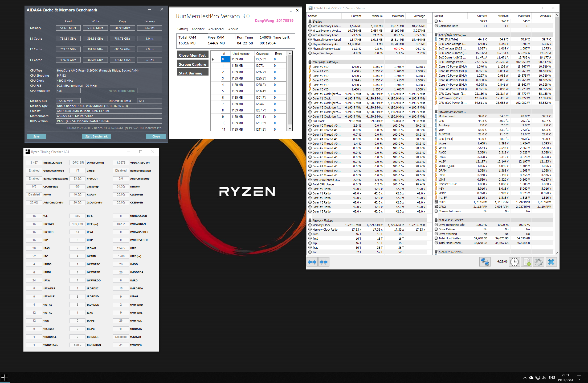Click HWiNFO title bar app icon
Screen dimensions: 588x383
click(x=311, y=8)
